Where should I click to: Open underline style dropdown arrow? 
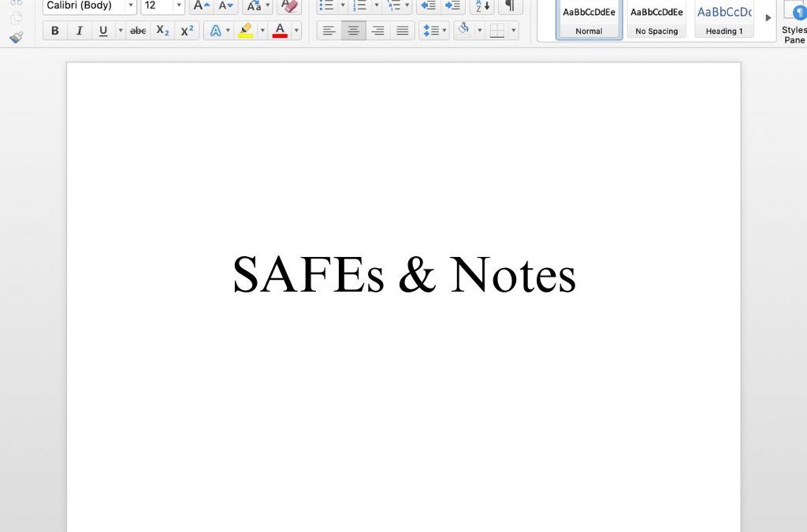pos(121,31)
